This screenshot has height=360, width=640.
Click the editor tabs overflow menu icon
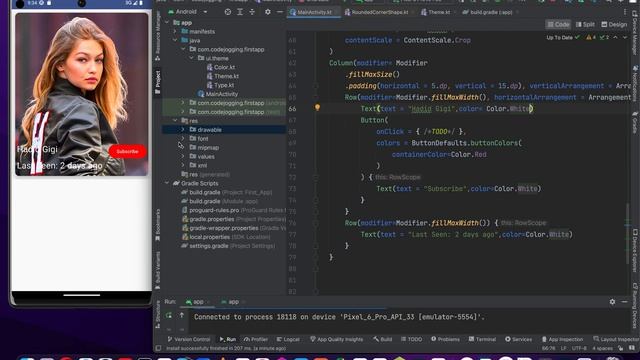625,12
